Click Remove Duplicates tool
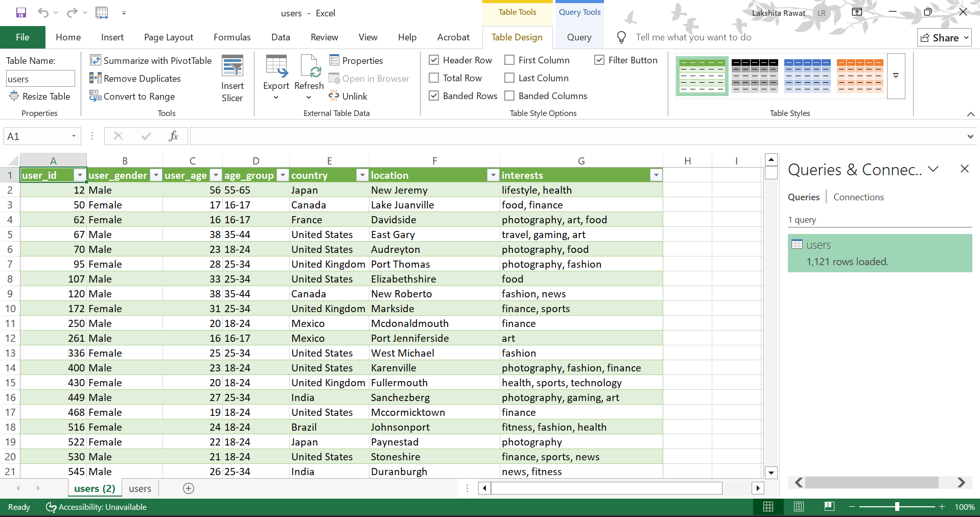 135,78
